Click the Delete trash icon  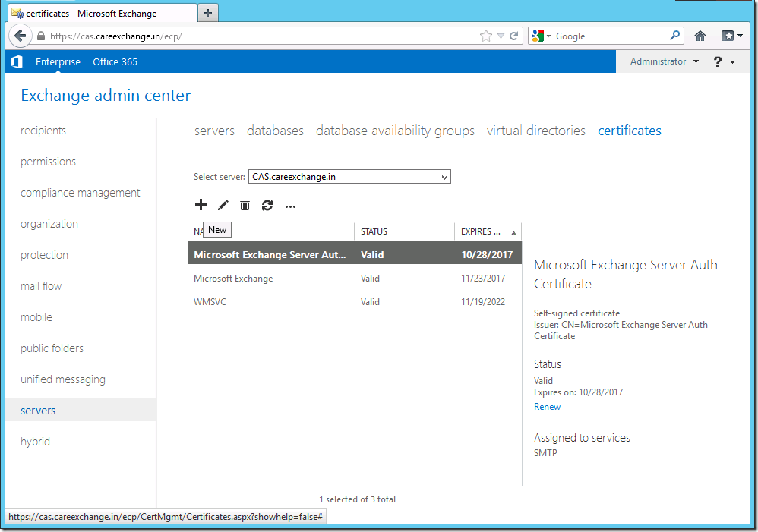tap(245, 206)
